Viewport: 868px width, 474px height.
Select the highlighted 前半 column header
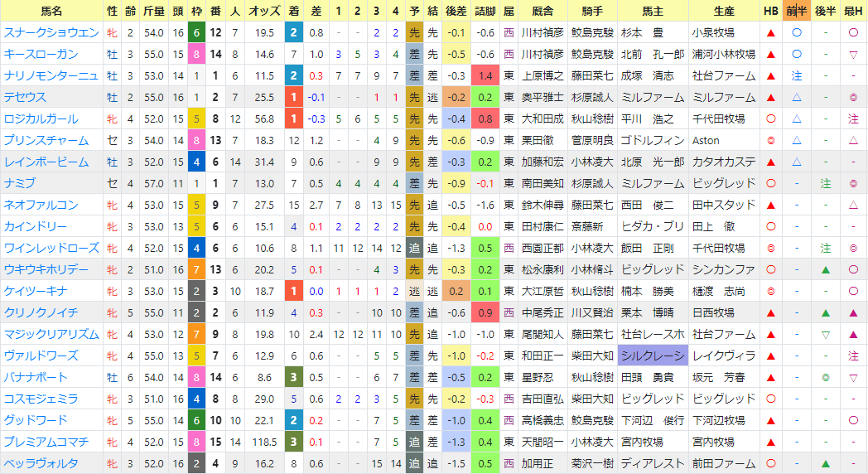tap(797, 11)
